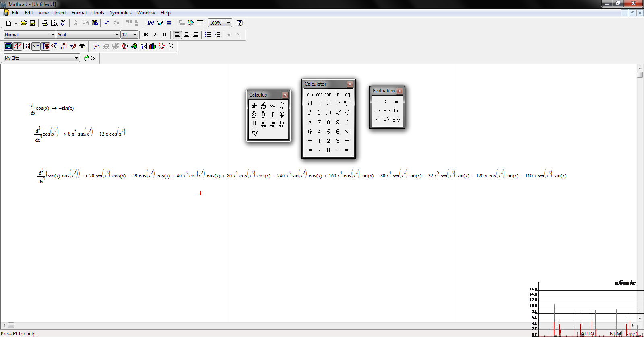Insert a vector field plot graph
This screenshot has width=644, height=337.
click(171, 46)
